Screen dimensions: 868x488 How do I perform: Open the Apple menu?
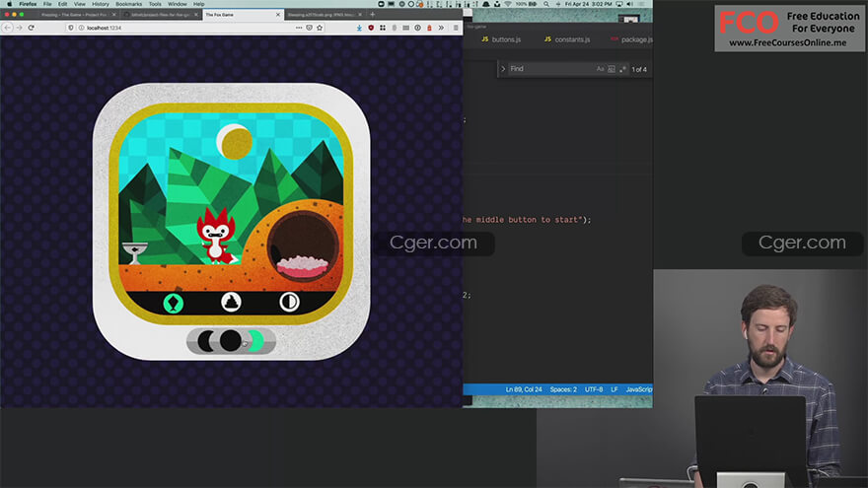(x=10, y=4)
